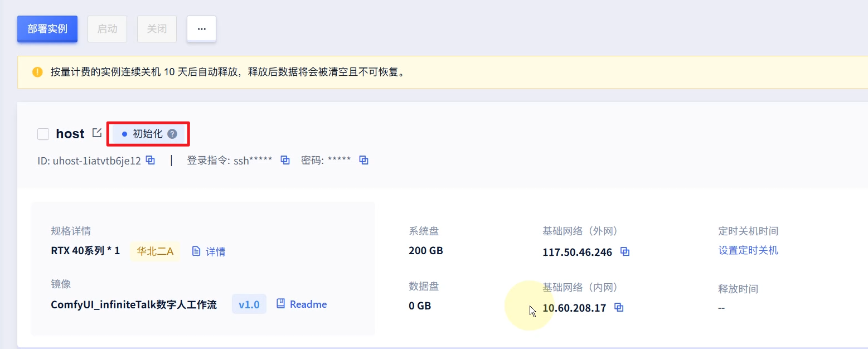Click the 设置定时关机 link
Screen dimensions: 868x349
pyautogui.click(x=748, y=250)
